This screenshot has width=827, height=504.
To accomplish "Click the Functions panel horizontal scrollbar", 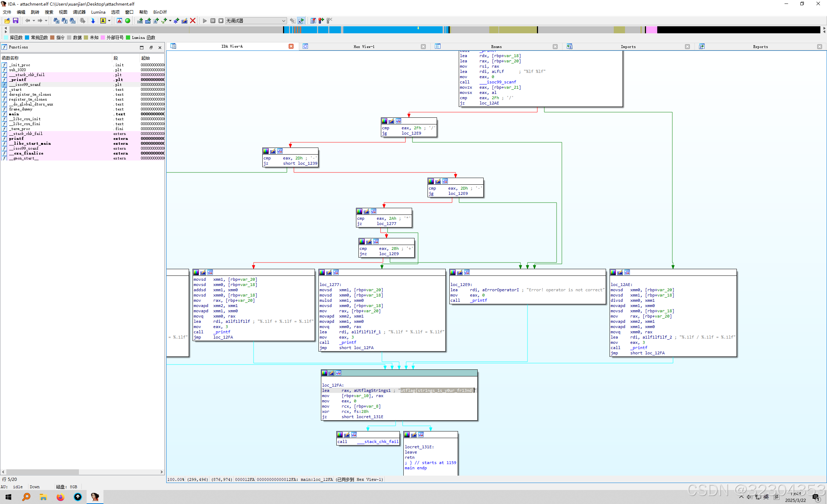I will pos(42,472).
